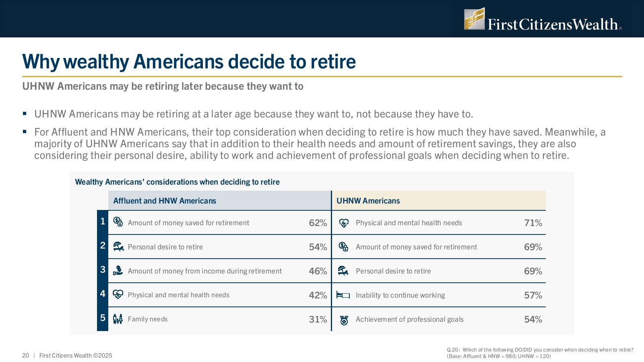Screen dimensions: 644x362
Task: Select the "Affluent and HNW Americans" column header
Action: click(165, 201)
